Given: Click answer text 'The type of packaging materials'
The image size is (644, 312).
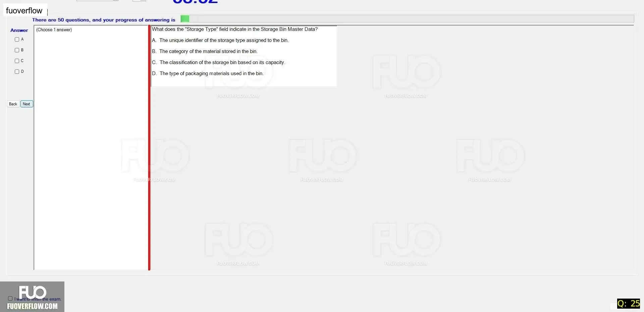Looking at the screenshot, I should click(195, 73).
